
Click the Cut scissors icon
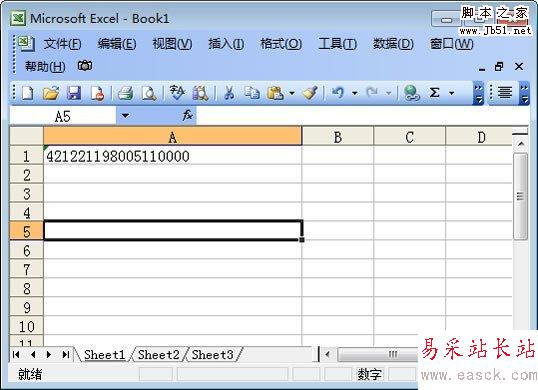(x=229, y=93)
